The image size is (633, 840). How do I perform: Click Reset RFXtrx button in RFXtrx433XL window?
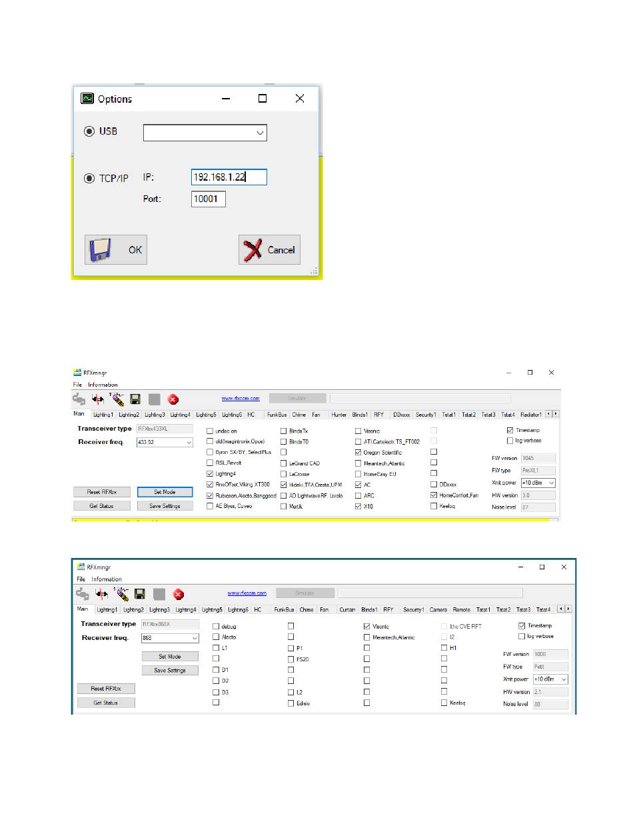[102, 492]
